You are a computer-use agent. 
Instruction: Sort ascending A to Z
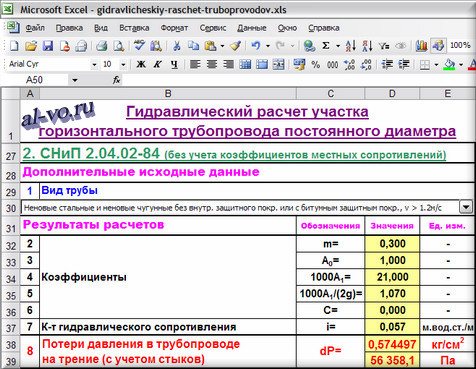tap(351, 46)
